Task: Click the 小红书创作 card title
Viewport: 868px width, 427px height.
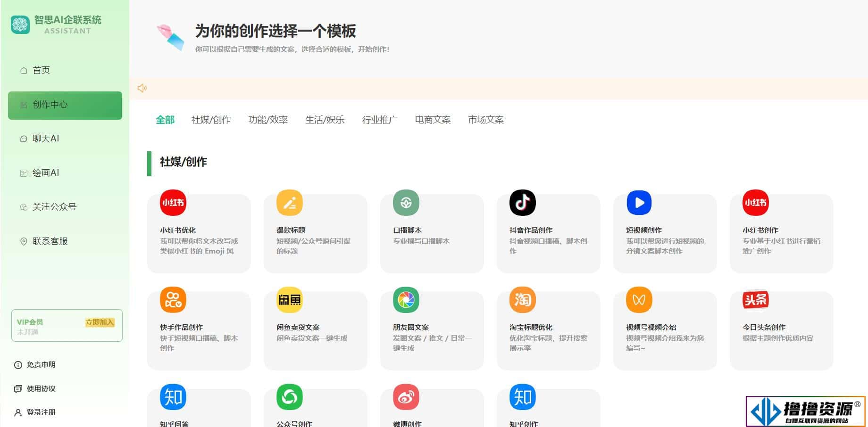Action: pyautogui.click(x=760, y=230)
